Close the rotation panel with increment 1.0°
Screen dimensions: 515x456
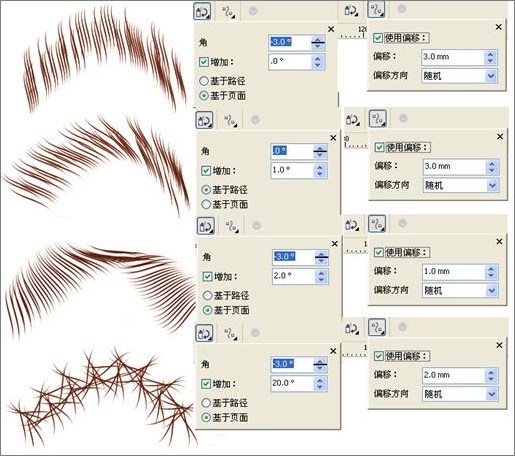(333, 138)
